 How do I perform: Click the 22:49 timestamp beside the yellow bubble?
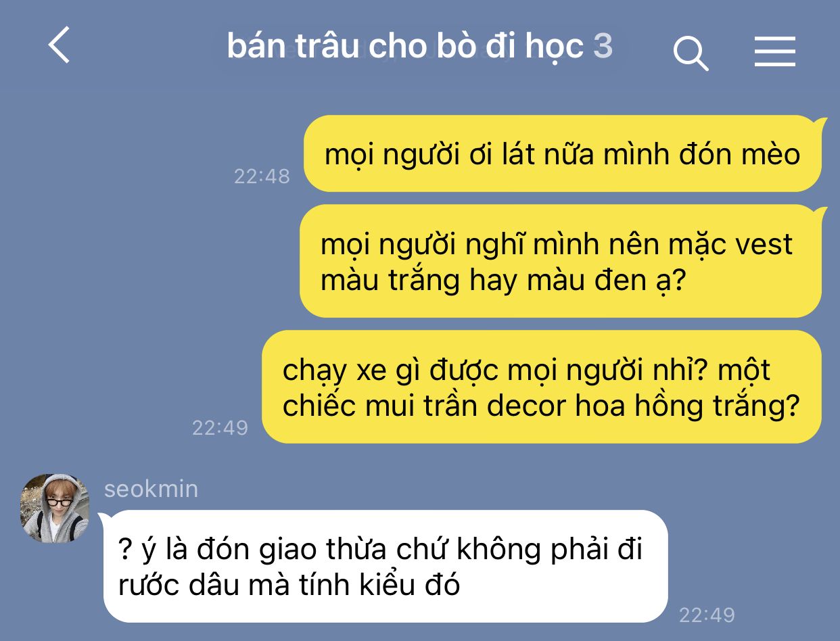point(220,428)
